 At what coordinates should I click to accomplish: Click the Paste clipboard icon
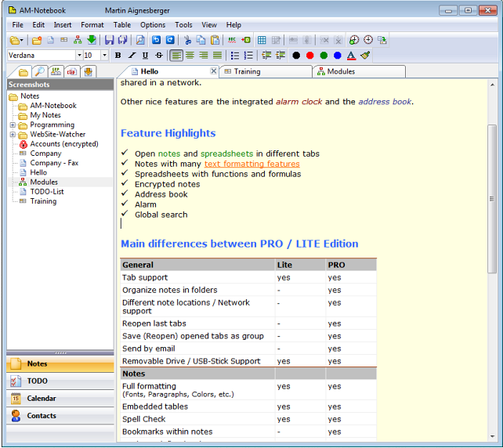pos(215,40)
